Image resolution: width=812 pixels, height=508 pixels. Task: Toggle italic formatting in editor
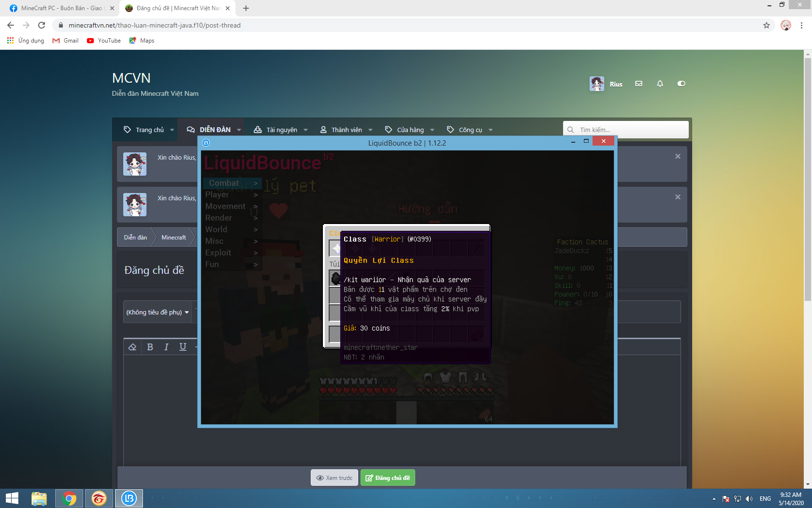pos(166,347)
